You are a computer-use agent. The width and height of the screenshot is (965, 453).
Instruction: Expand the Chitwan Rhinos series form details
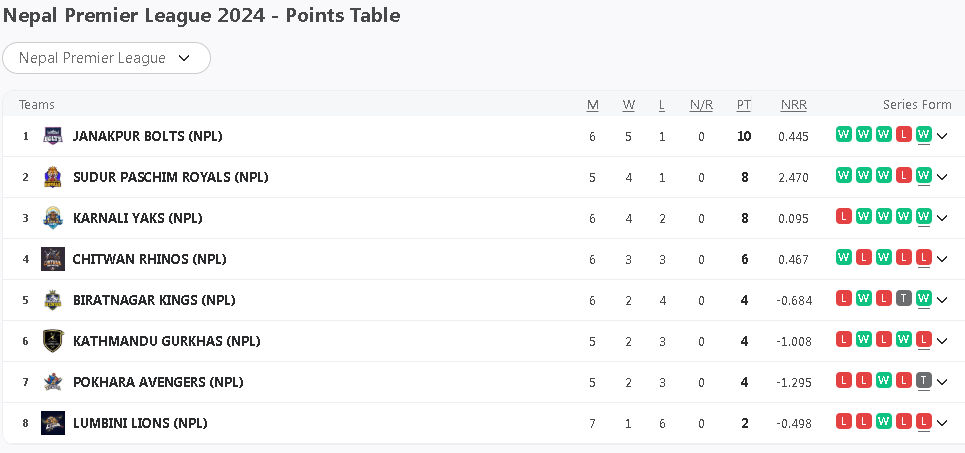942,259
